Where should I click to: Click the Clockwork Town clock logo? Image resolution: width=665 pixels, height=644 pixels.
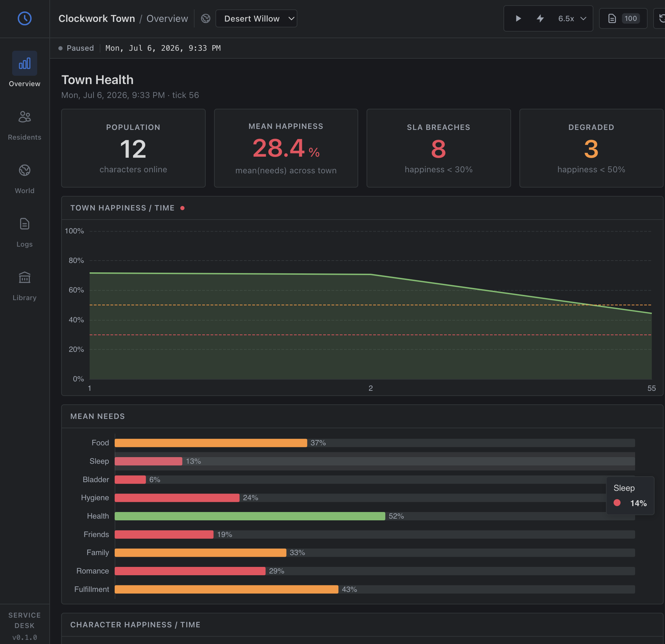tap(25, 18)
